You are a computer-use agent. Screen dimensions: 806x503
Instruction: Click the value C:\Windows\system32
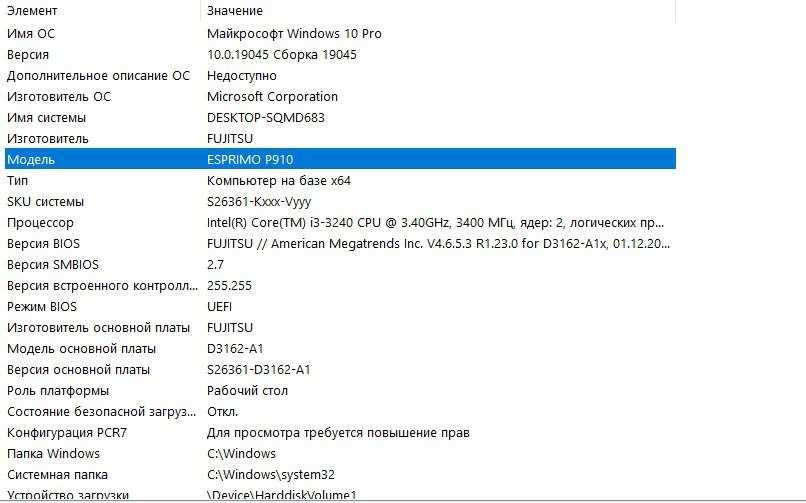tap(271, 475)
